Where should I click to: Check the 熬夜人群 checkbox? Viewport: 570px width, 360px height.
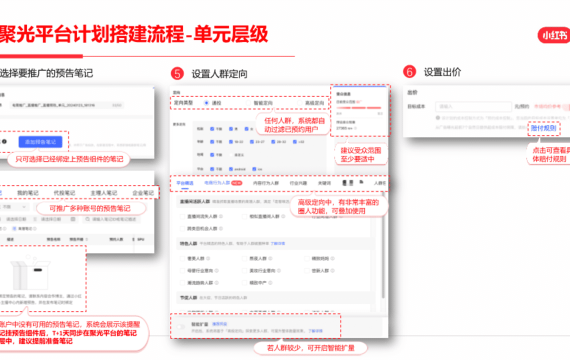pyautogui.click(x=245, y=259)
